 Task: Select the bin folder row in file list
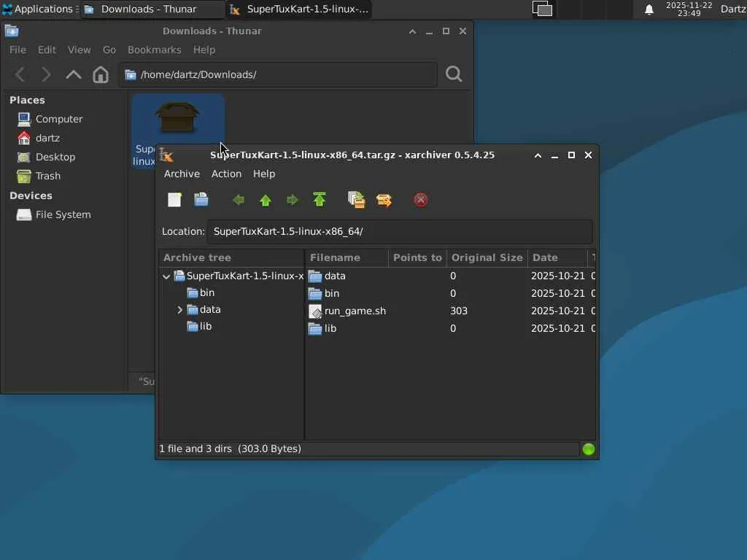[x=451, y=293]
